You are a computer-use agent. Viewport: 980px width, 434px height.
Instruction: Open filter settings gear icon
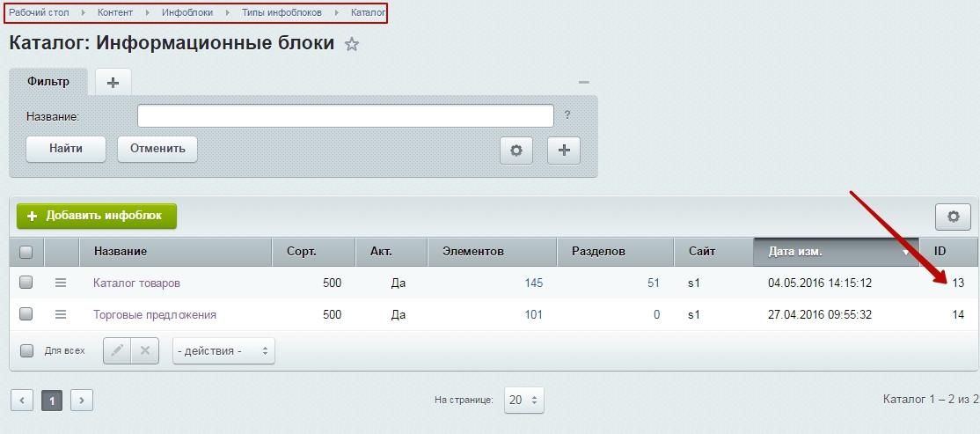516,151
